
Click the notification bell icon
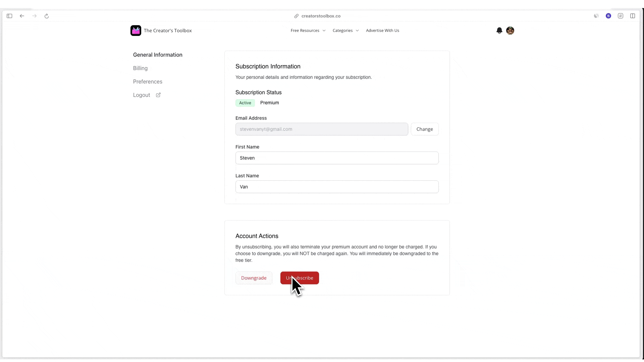[x=499, y=31]
